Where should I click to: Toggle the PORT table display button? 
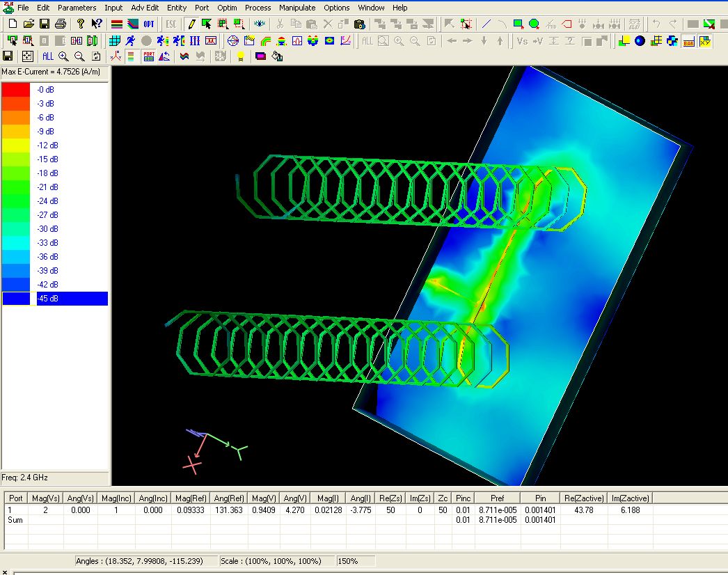pos(149,56)
